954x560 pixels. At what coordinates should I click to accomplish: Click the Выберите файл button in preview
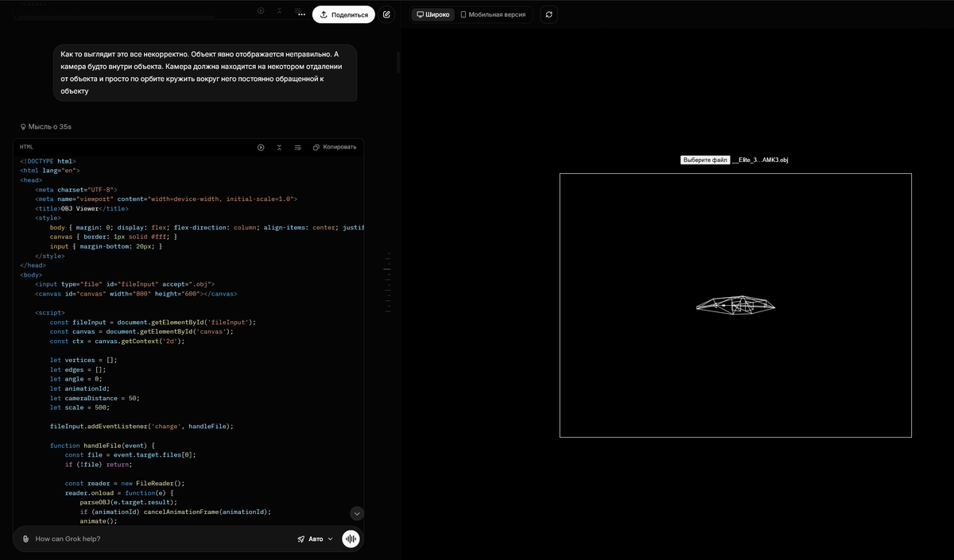tap(705, 160)
